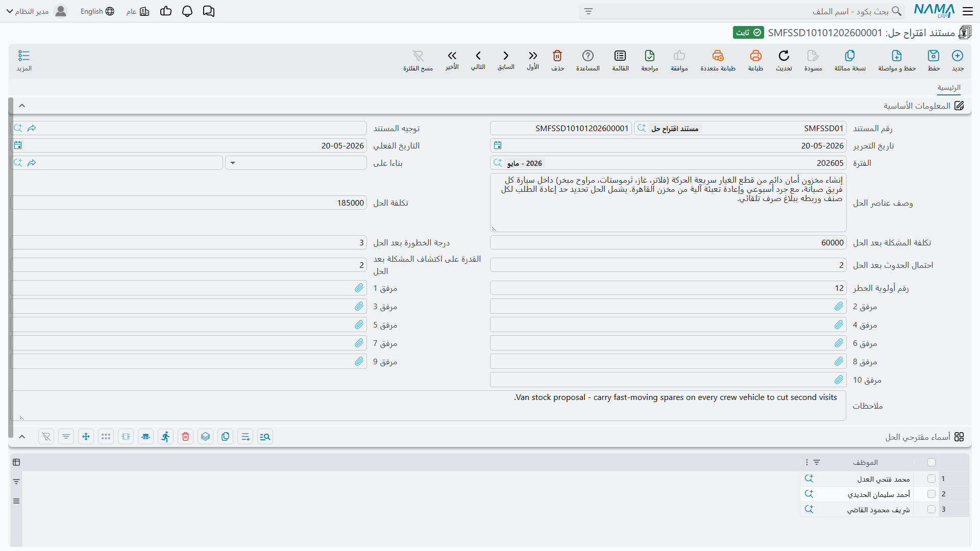Click the Save (حفظ) icon
This screenshot has height=551, width=980.
tap(934, 56)
